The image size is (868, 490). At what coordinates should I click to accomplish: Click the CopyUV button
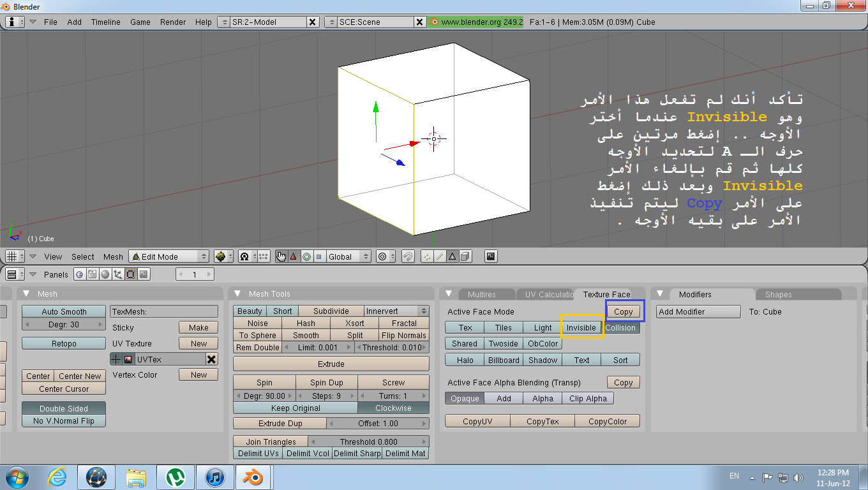click(x=477, y=421)
